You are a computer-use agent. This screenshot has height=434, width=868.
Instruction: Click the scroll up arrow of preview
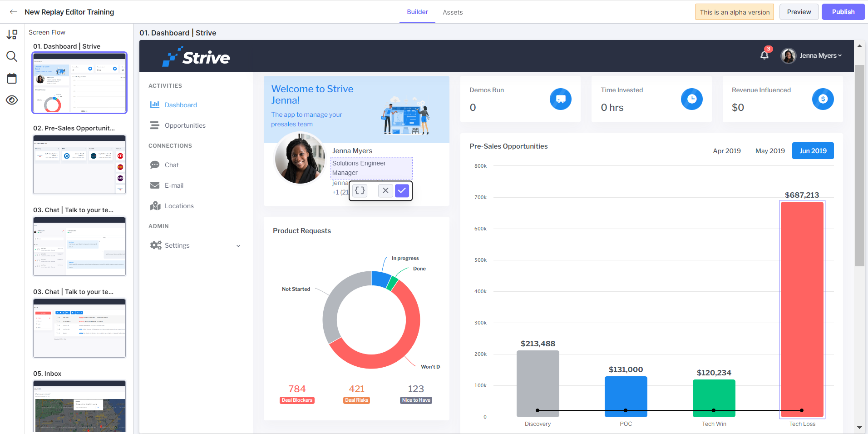(859, 46)
